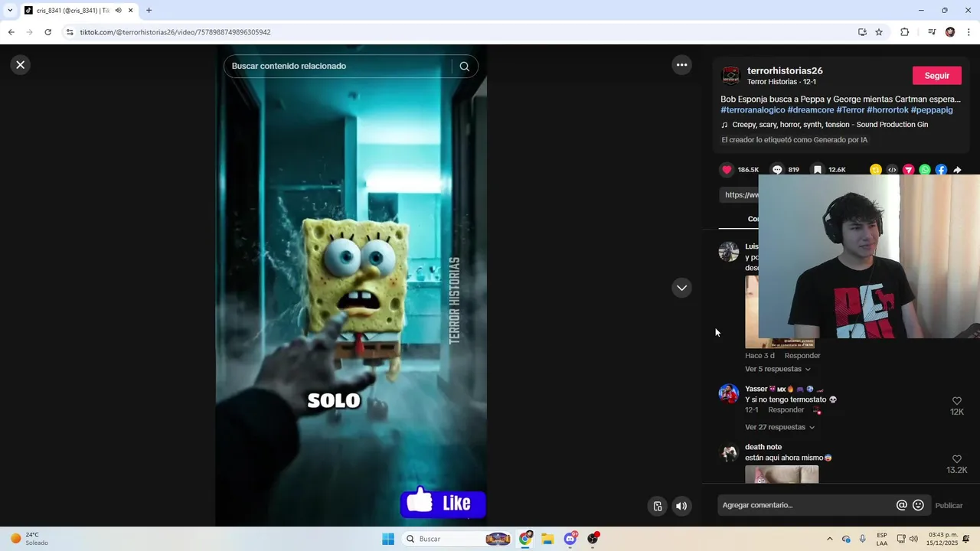Mute the video with the speaker icon
The height and width of the screenshot is (551, 980).
pyautogui.click(x=681, y=506)
